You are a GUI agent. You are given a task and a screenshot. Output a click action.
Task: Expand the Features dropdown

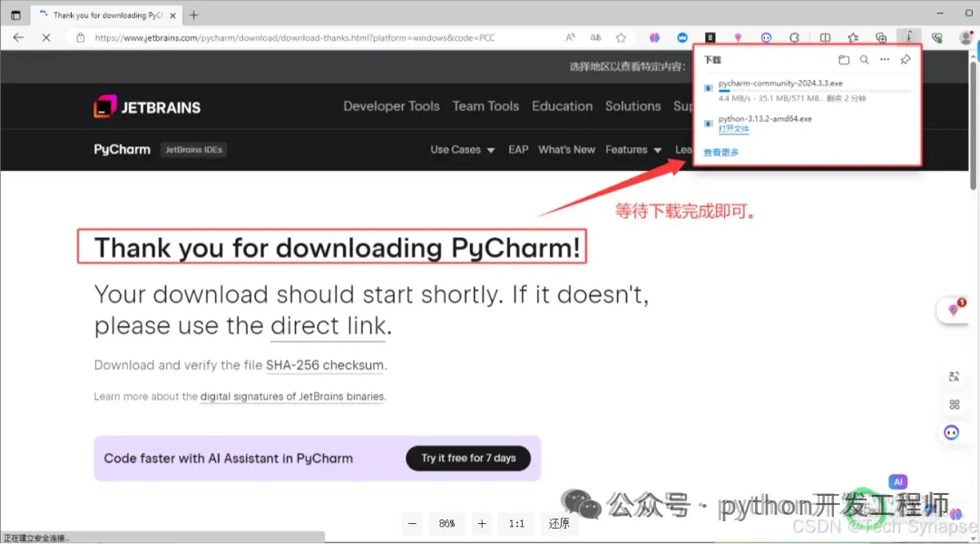coord(633,150)
